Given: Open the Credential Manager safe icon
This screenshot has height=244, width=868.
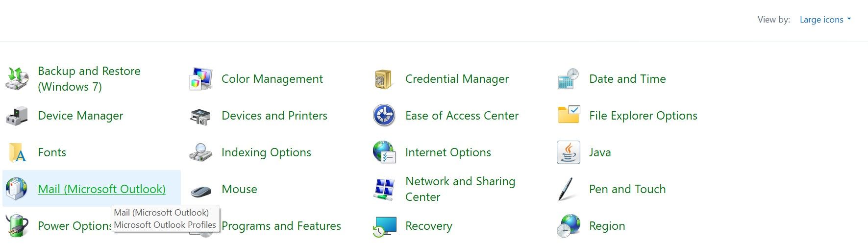Looking at the screenshot, I should tap(384, 79).
